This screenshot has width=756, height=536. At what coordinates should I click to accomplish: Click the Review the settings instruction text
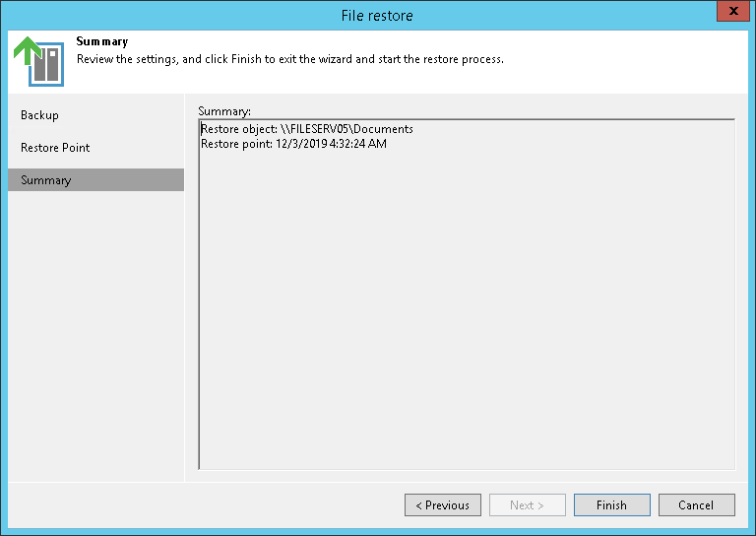click(x=290, y=59)
